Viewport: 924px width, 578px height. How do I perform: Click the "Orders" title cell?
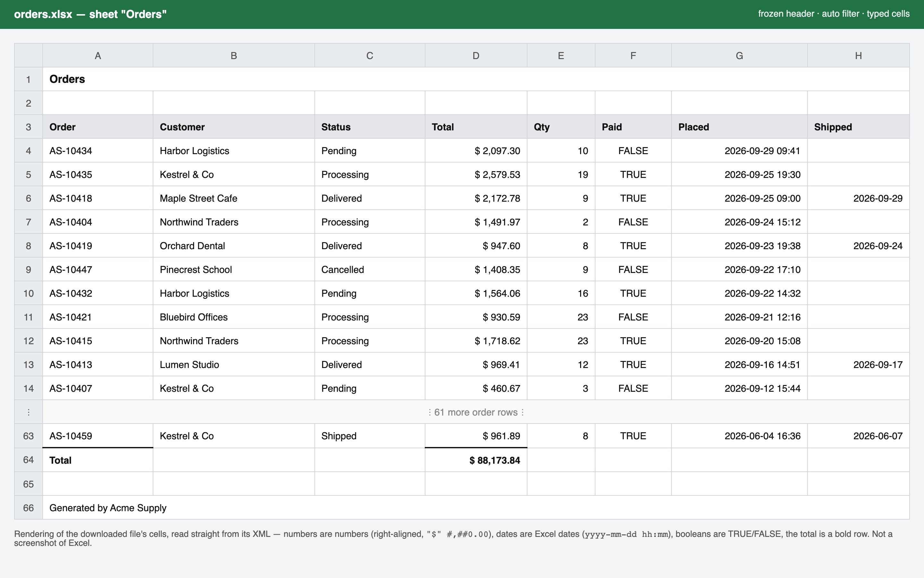coord(476,79)
